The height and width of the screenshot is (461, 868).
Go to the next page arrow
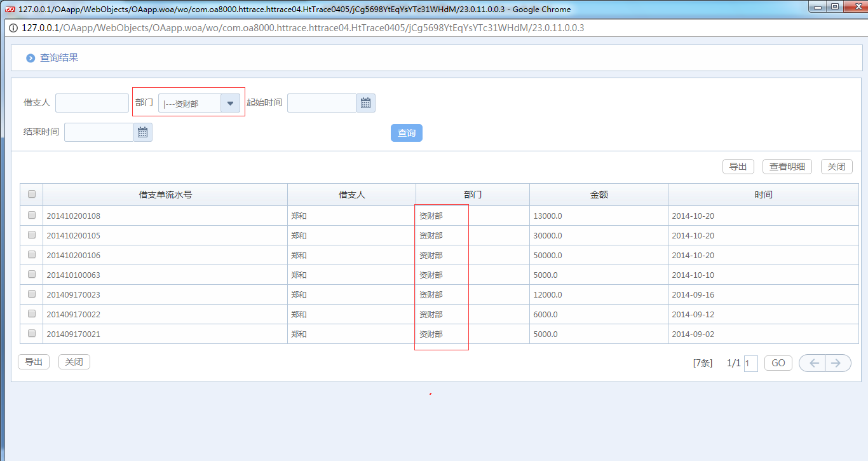(837, 363)
